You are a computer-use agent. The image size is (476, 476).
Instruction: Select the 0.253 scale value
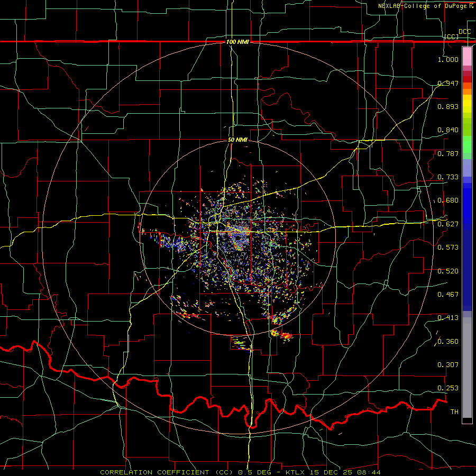(x=448, y=388)
